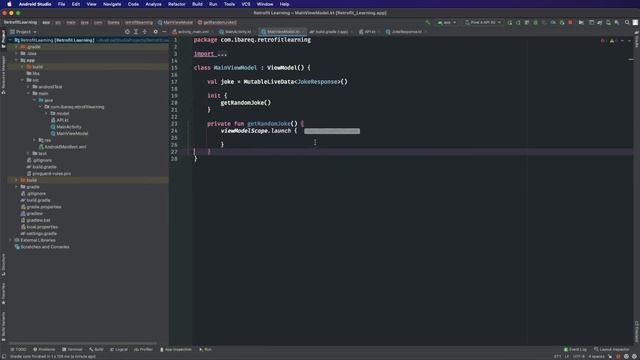Expand the .idea folder in tree
The image size is (640, 360).
(17, 53)
